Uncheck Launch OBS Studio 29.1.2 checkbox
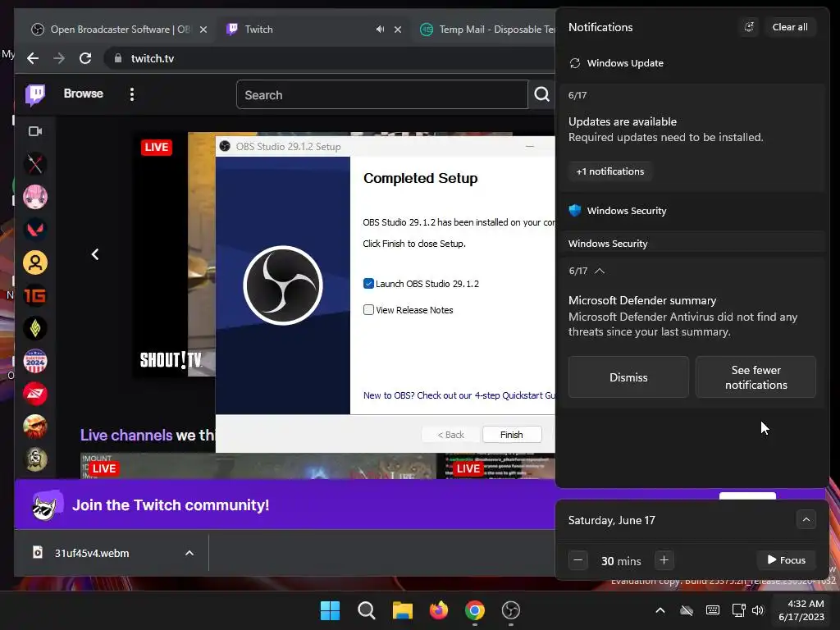 pyautogui.click(x=368, y=283)
